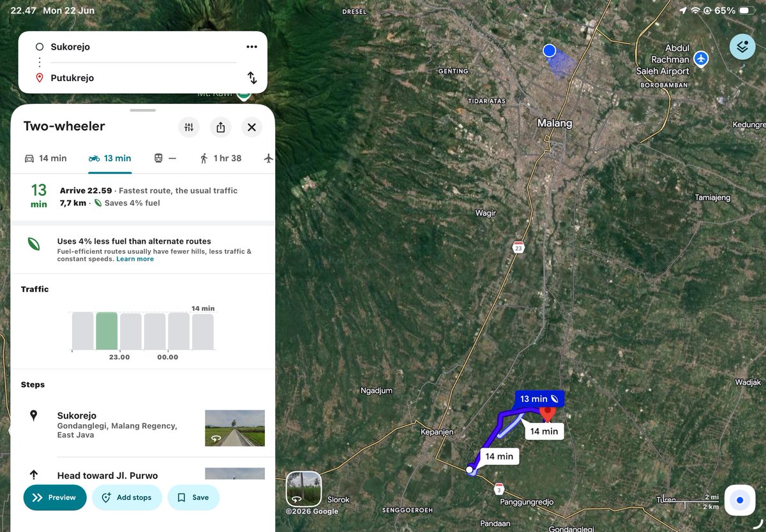The image size is (766, 532).
Task: Tap the Kepanjen map label
Action: [437, 432]
